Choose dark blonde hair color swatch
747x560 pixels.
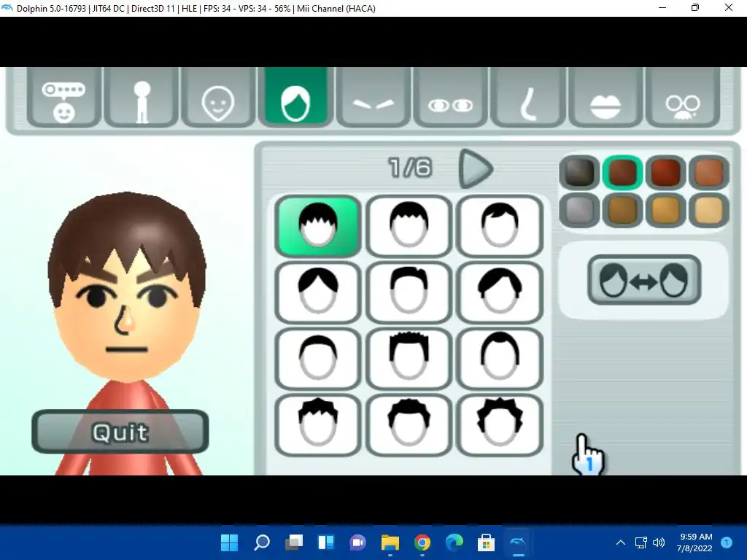[x=665, y=211]
